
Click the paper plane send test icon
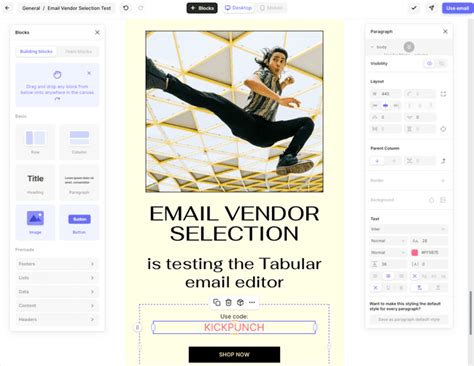[431, 8]
